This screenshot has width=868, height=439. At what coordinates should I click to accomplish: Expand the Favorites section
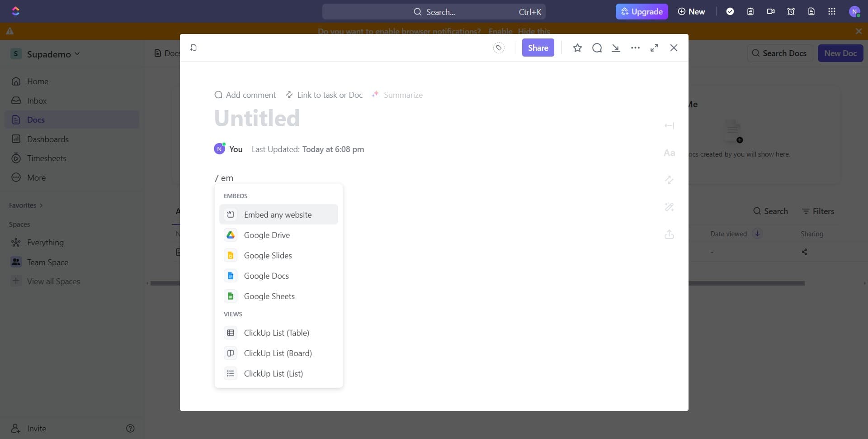tap(25, 205)
